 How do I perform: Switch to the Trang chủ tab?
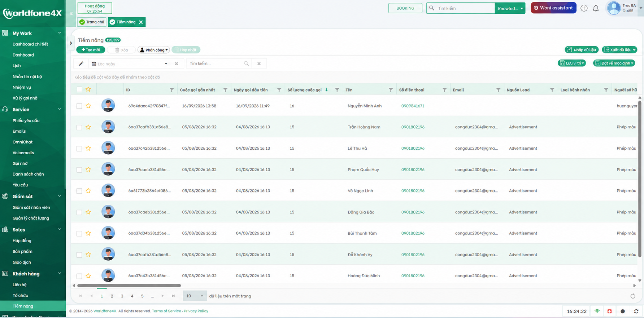click(92, 22)
